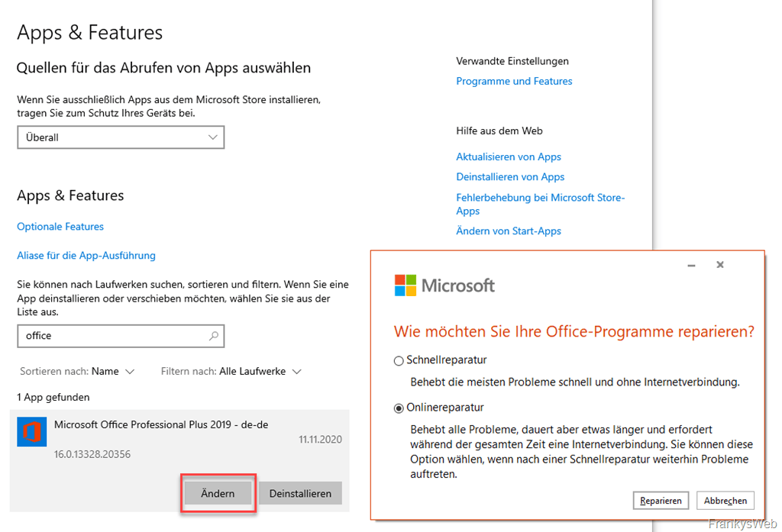This screenshot has width=782, height=532.
Task: Cancel with the Abbrechen button
Action: 725,501
